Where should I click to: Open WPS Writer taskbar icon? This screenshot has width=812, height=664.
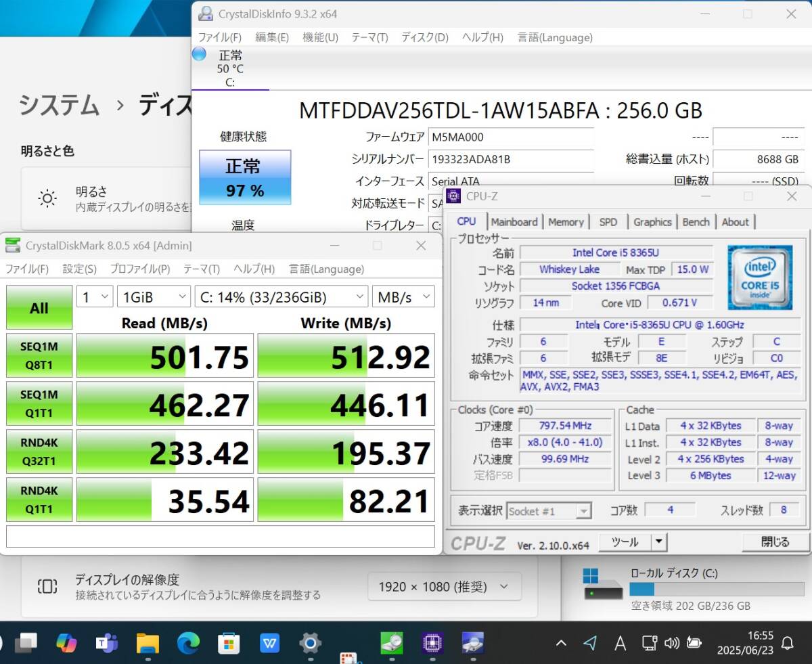(x=269, y=642)
